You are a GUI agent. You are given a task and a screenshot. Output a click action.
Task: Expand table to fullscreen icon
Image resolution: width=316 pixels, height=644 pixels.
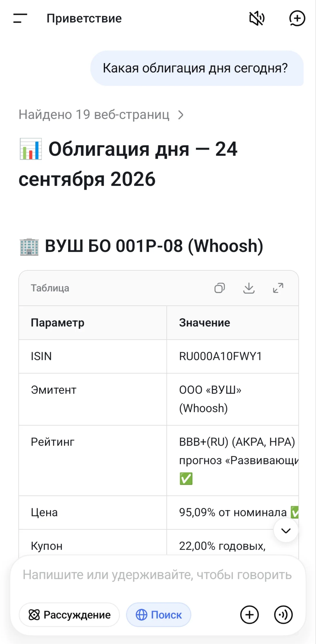(x=278, y=288)
